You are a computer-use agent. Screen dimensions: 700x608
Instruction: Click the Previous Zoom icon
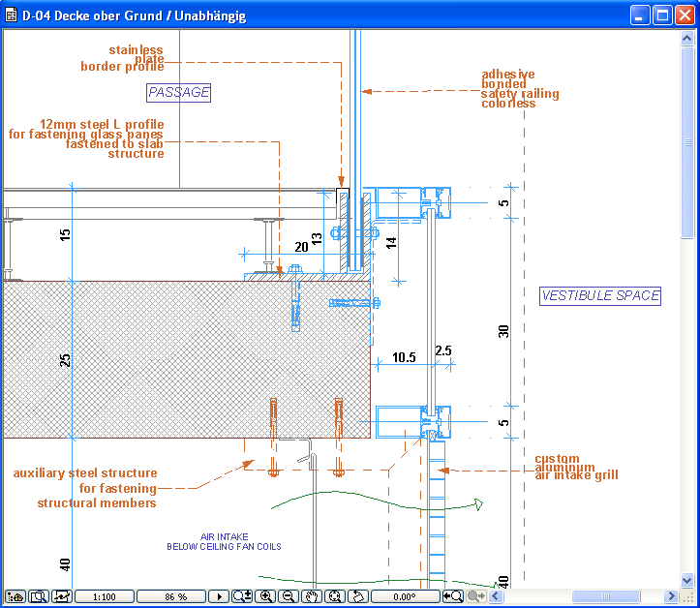(x=453, y=596)
